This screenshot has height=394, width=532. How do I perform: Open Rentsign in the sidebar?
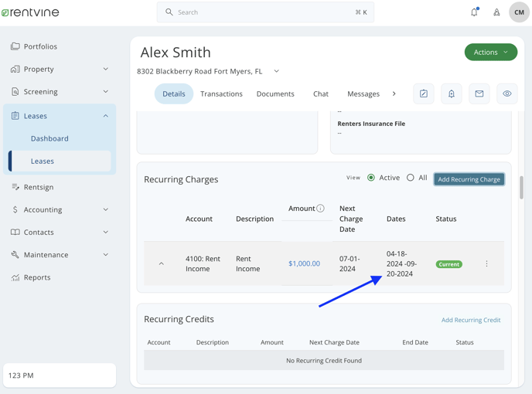pyautogui.click(x=39, y=187)
